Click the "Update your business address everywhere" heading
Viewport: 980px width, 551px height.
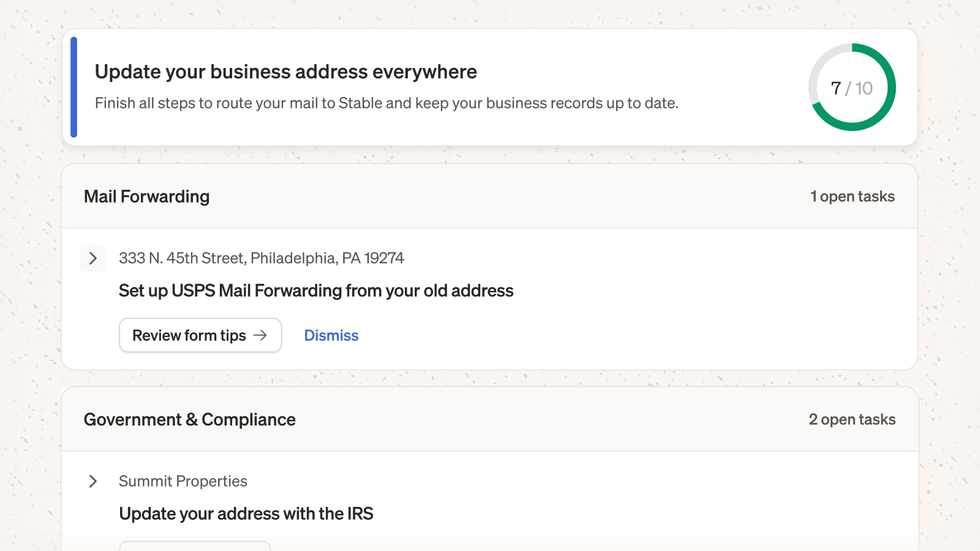pos(286,72)
